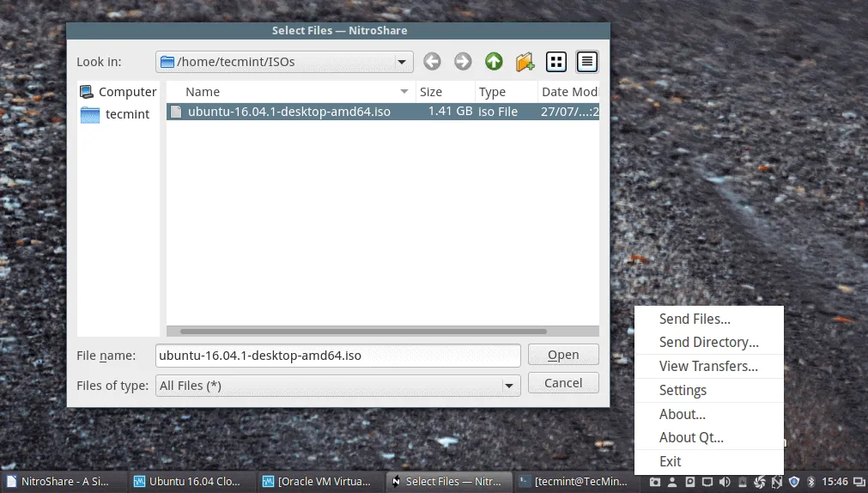Click the volume icon in system tray

[725, 482]
